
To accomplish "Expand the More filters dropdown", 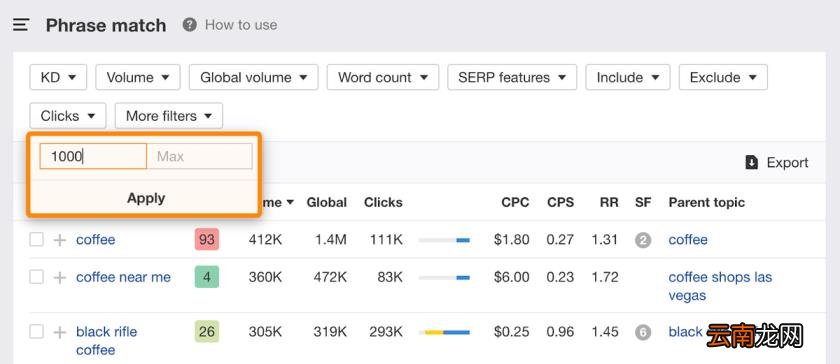I will tap(169, 116).
